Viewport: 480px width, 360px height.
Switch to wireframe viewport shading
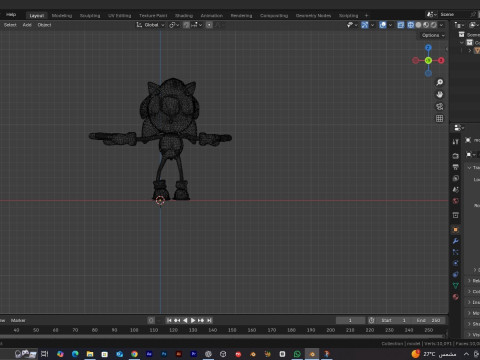(411, 25)
